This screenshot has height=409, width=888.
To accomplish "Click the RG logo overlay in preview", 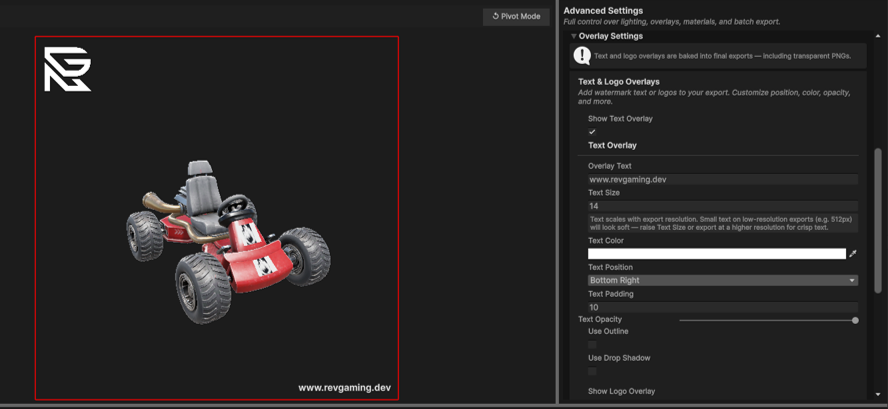I will pos(67,69).
